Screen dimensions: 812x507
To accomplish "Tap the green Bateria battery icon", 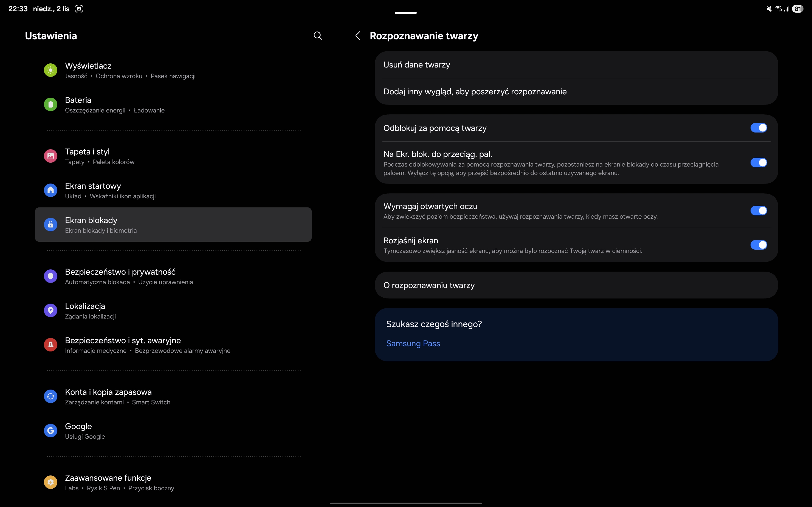I will tap(51, 105).
